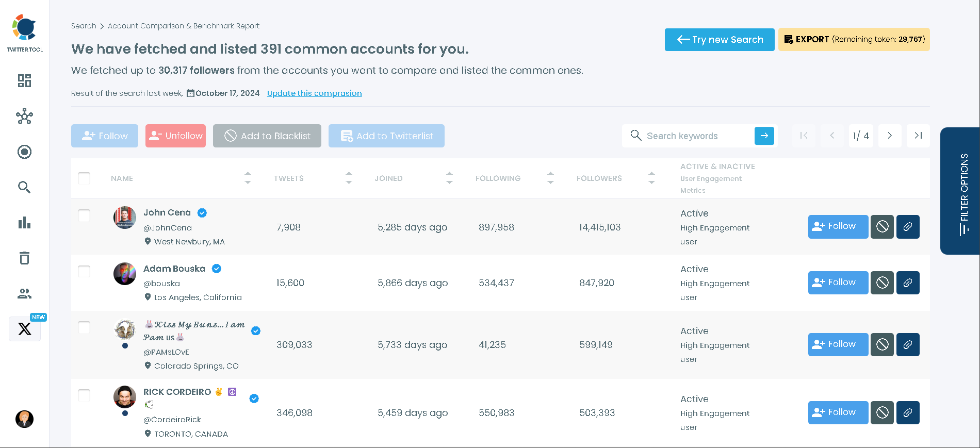Open the Twitter Tool logo home

[24, 33]
